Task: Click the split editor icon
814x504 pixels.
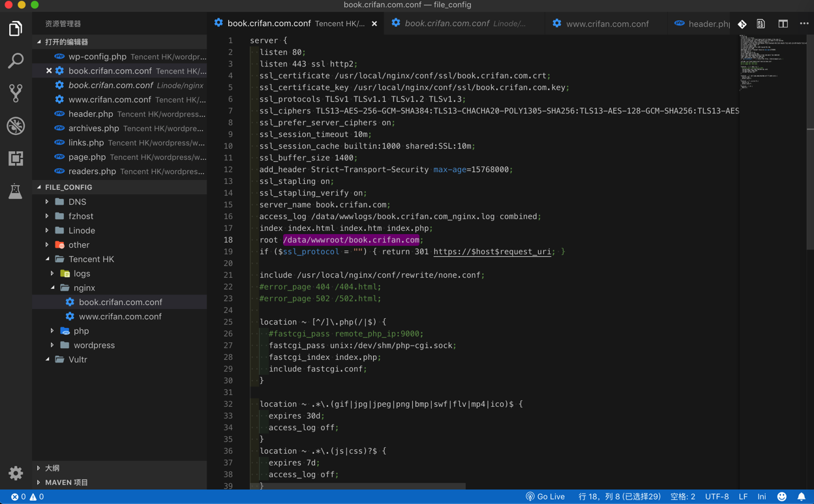Action: (x=783, y=23)
